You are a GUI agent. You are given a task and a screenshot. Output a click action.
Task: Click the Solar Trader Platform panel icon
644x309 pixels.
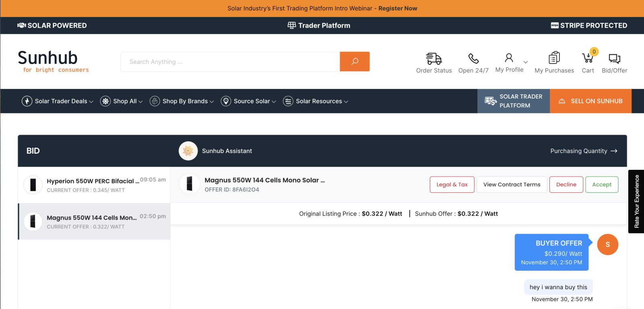coord(490,101)
